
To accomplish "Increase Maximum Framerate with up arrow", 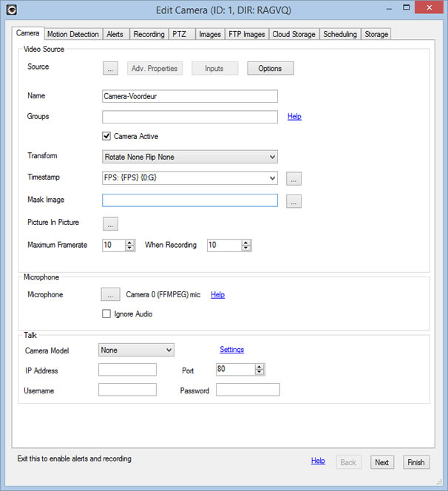I will 130,242.
